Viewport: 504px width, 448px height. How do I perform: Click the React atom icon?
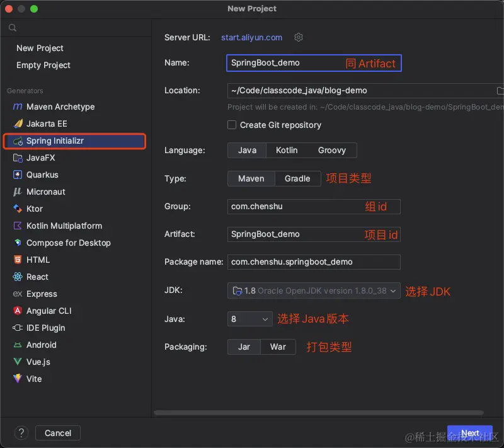coord(18,277)
